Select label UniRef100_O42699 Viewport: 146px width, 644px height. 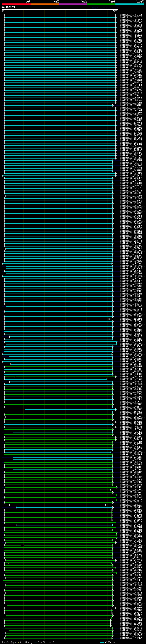coord(131,437)
